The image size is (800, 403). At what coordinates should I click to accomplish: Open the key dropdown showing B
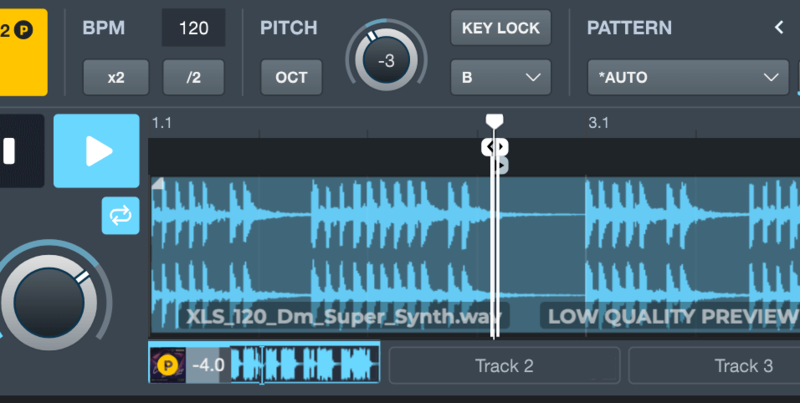click(x=500, y=77)
